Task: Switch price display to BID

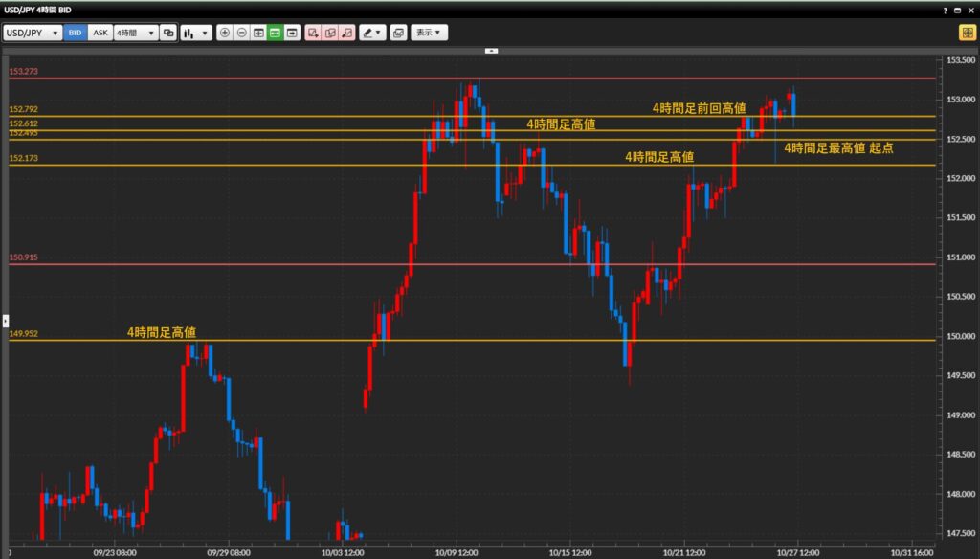Action: coord(76,33)
